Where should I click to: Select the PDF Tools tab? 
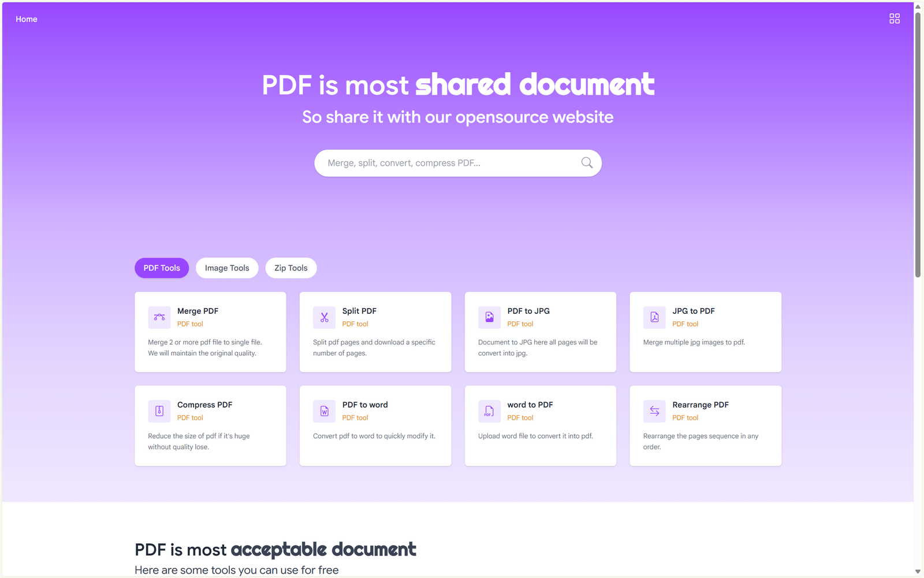pos(162,268)
